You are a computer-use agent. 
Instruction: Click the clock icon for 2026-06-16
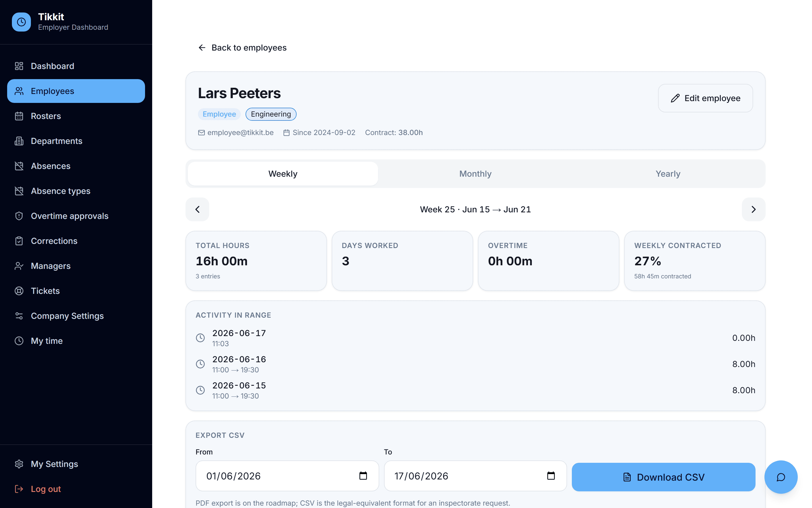(x=200, y=364)
